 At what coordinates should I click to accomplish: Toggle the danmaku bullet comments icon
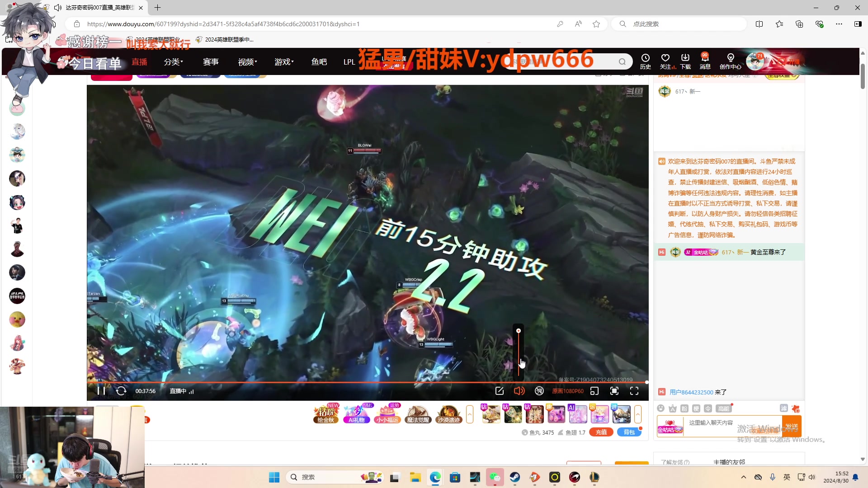click(539, 391)
